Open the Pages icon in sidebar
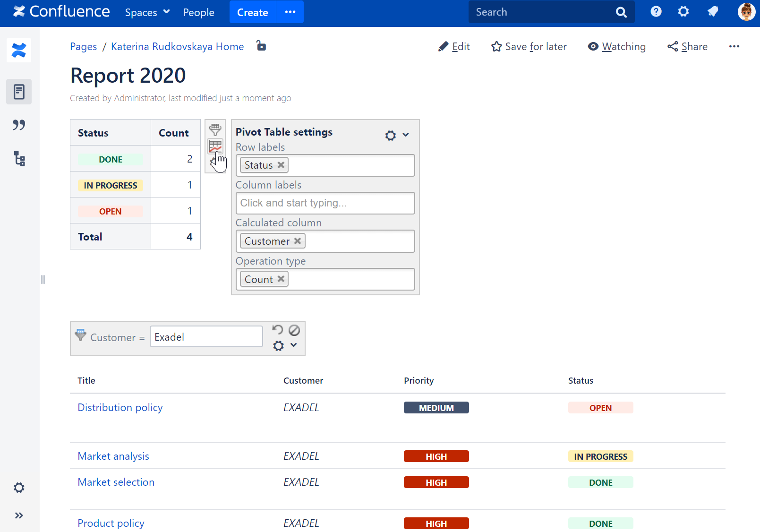This screenshot has width=760, height=532. [x=19, y=92]
